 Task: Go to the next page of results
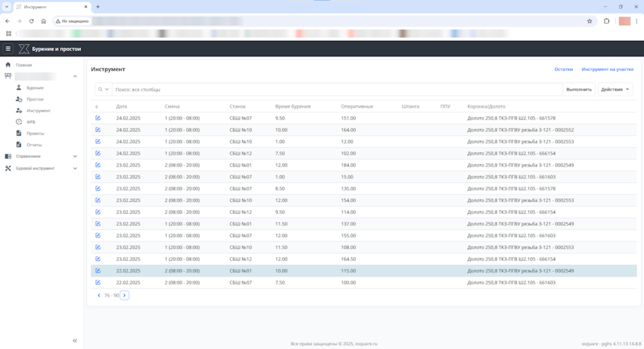125,295
